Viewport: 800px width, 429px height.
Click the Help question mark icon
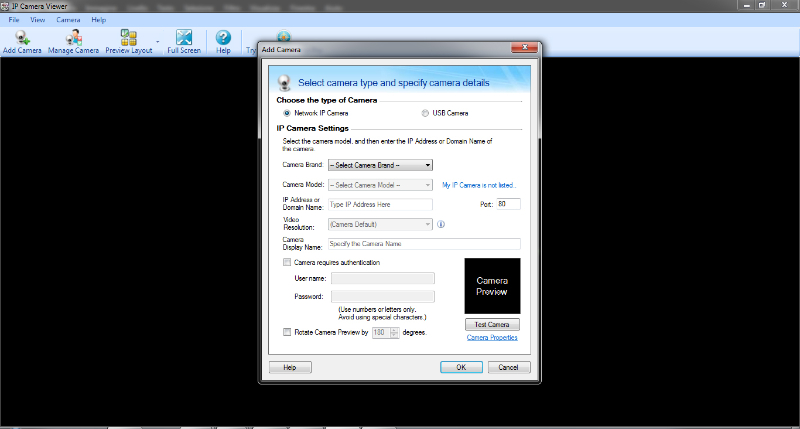[223, 38]
